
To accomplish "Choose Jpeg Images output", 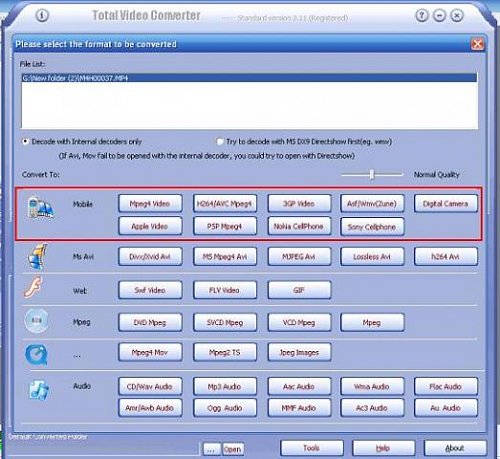I will point(299,352).
